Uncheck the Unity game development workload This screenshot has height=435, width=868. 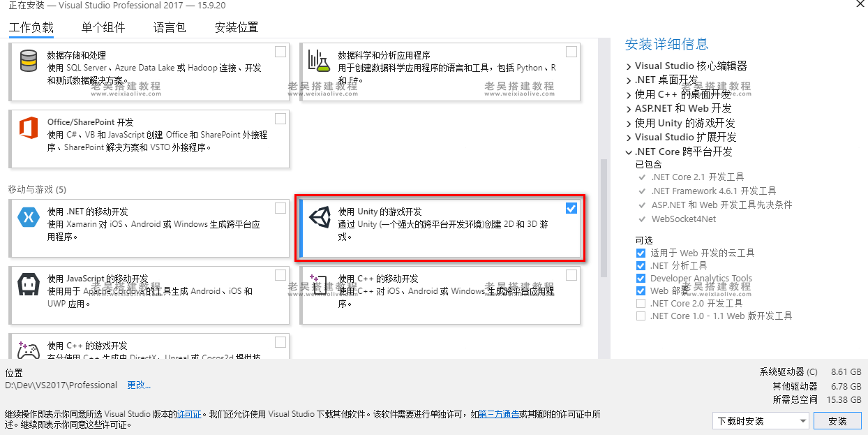point(571,208)
